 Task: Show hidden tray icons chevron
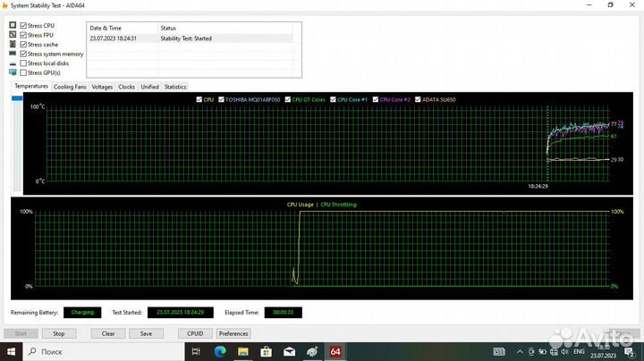pyautogui.click(x=520, y=351)
